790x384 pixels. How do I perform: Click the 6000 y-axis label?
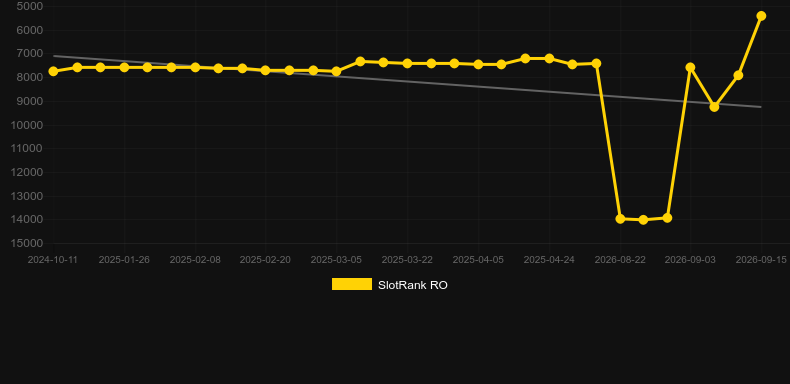[30, 30]
